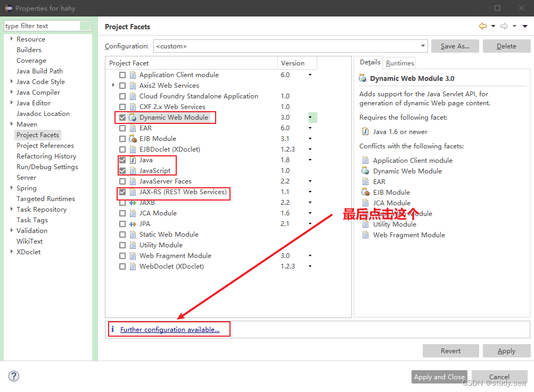This screenshot has width=534, height=392.
Task: Click the Cancel button
Action: (x=499, y=377)
